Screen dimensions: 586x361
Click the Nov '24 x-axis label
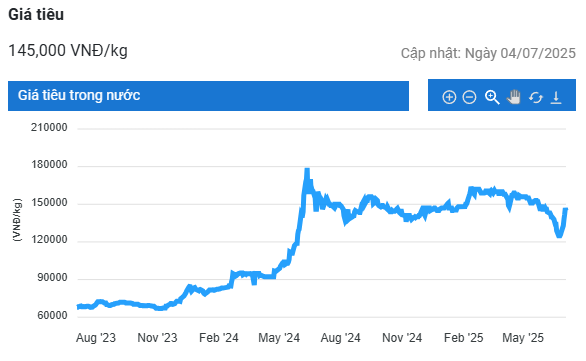click(x=402, y=338)
